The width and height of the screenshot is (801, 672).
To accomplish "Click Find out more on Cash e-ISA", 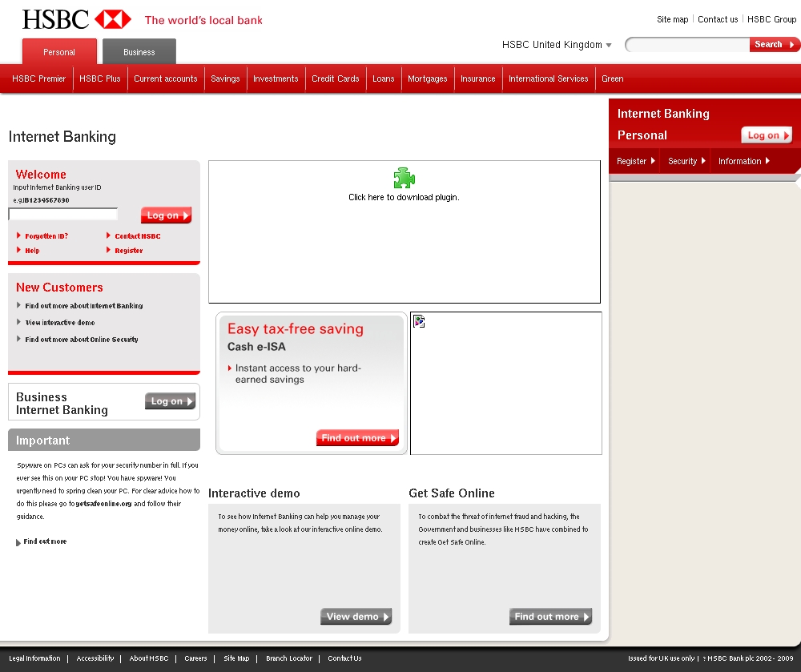I will point(357,438).
